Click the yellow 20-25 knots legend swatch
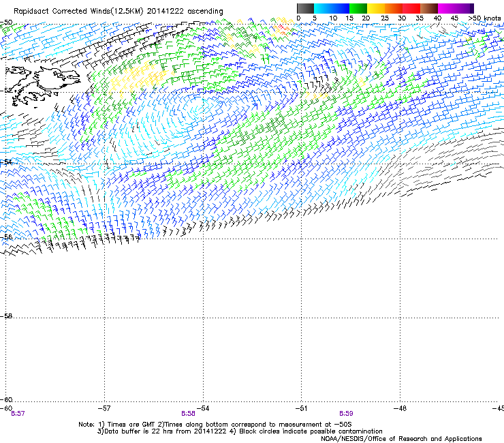Image resolution: width=504 pixels, height=443 pixels. point(375,8)
